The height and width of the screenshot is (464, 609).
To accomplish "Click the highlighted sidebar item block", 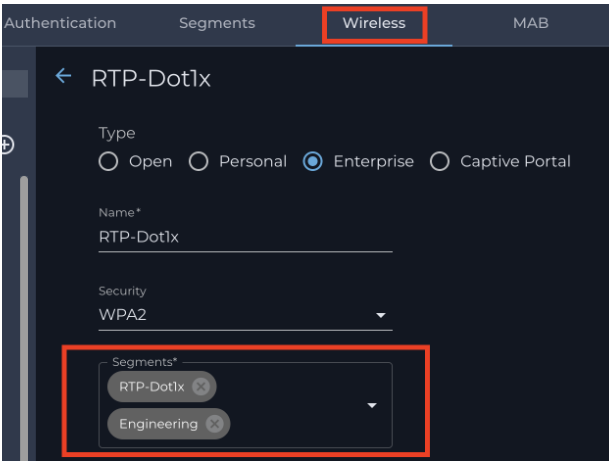I will click(x=15, y=83).
